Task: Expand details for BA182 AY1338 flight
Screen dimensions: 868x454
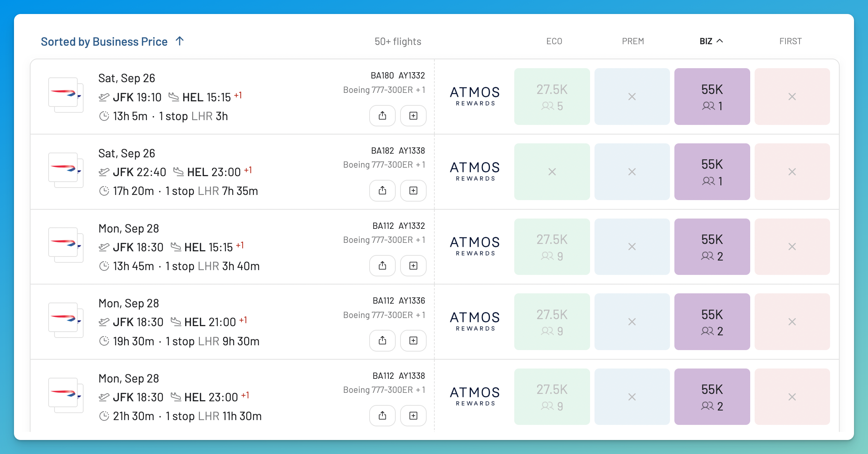Action: (x=413, y=191)
